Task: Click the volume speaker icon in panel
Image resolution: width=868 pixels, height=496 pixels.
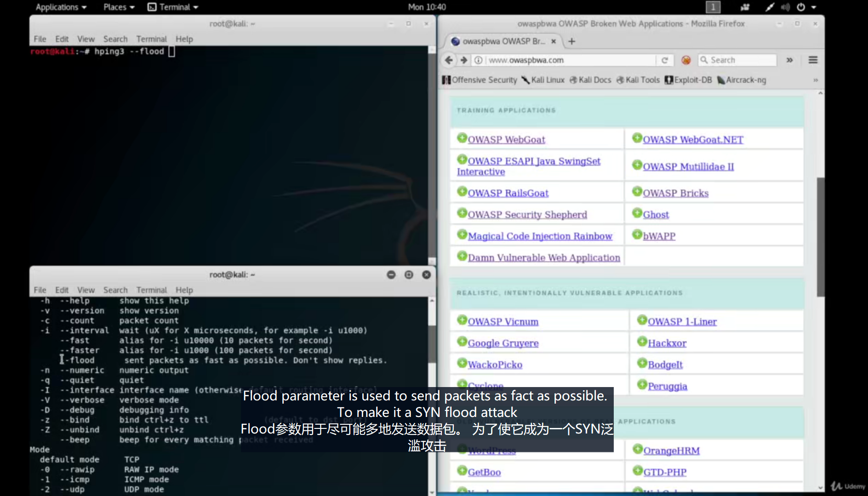Action: coord(785,7)
